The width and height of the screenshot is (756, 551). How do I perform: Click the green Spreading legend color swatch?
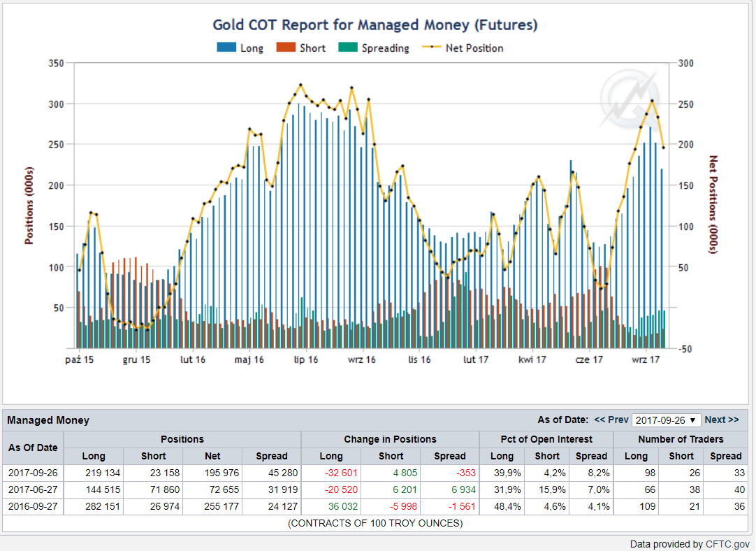(348, 48)
